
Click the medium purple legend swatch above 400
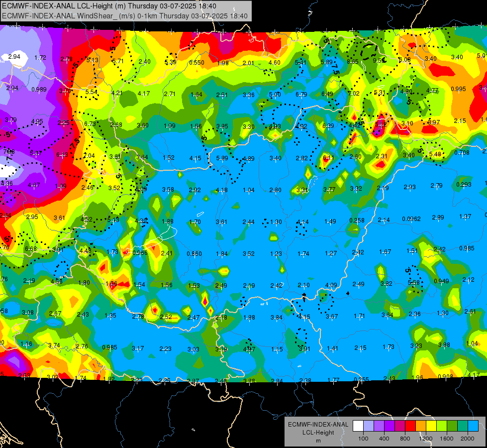tap(379, 426)
